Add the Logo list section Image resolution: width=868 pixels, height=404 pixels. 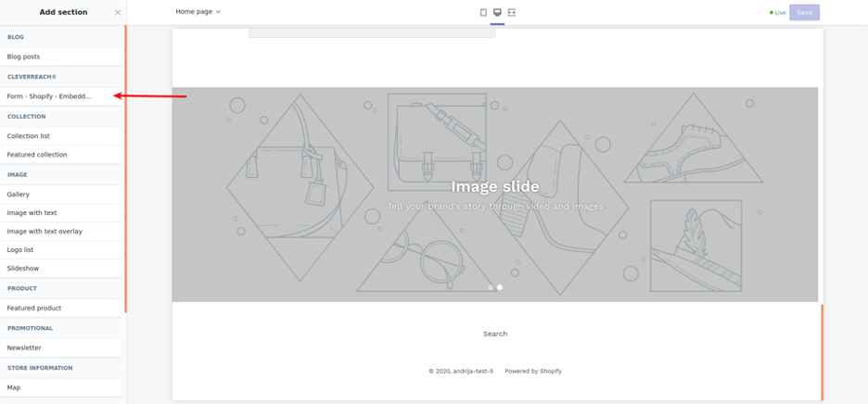point(61,249)
